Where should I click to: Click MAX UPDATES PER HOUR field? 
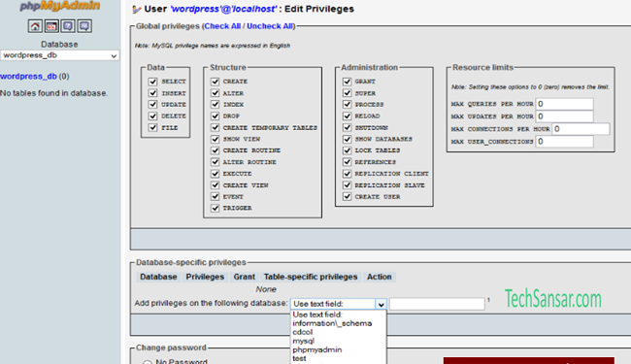564,116
